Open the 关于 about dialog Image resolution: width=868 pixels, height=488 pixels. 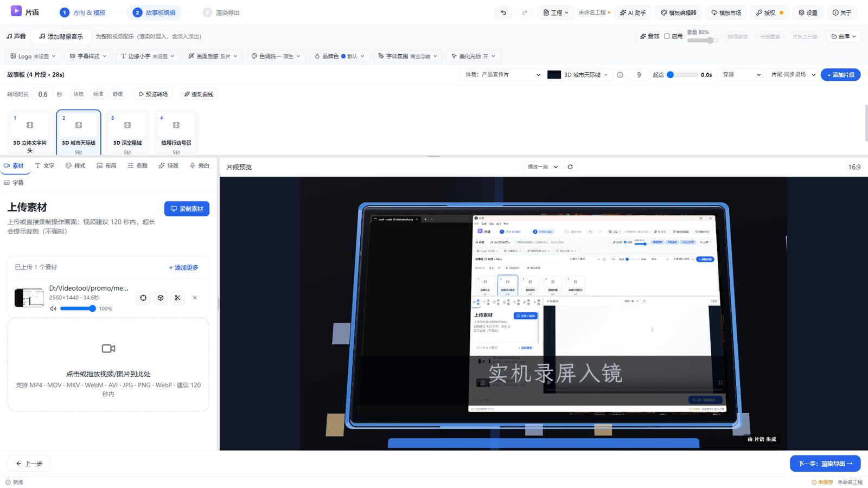pyautogui.click(x=842, y=12)
